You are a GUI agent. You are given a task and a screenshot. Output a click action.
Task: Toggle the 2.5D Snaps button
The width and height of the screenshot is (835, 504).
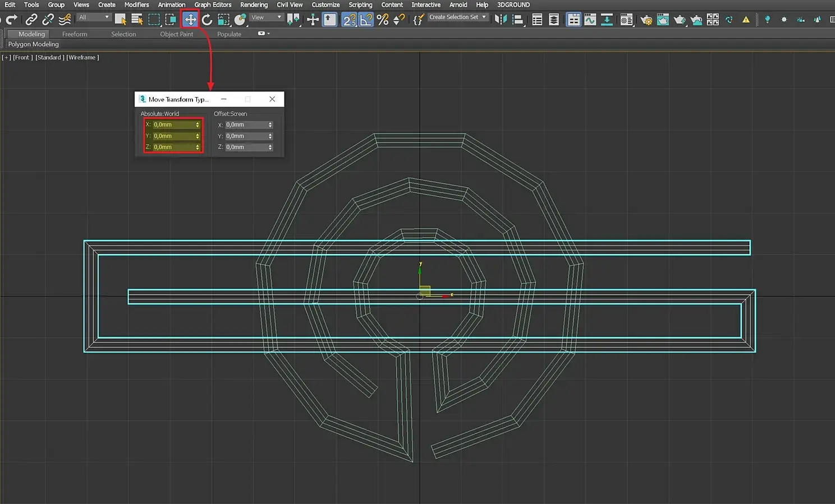349,20
